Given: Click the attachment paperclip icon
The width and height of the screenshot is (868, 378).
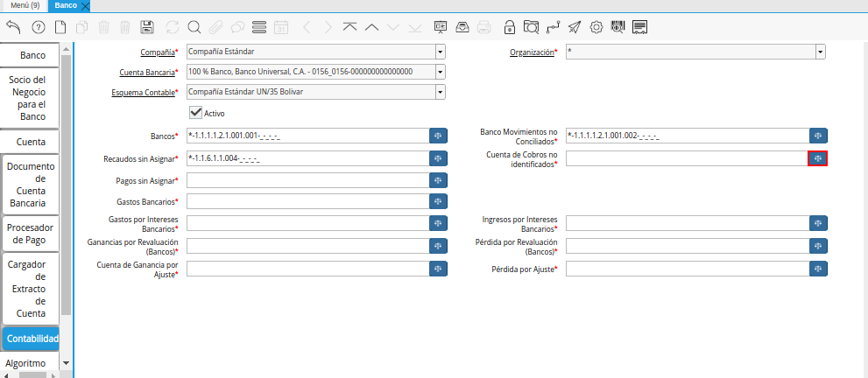Looking at the screenshot, I should point(215,26).
